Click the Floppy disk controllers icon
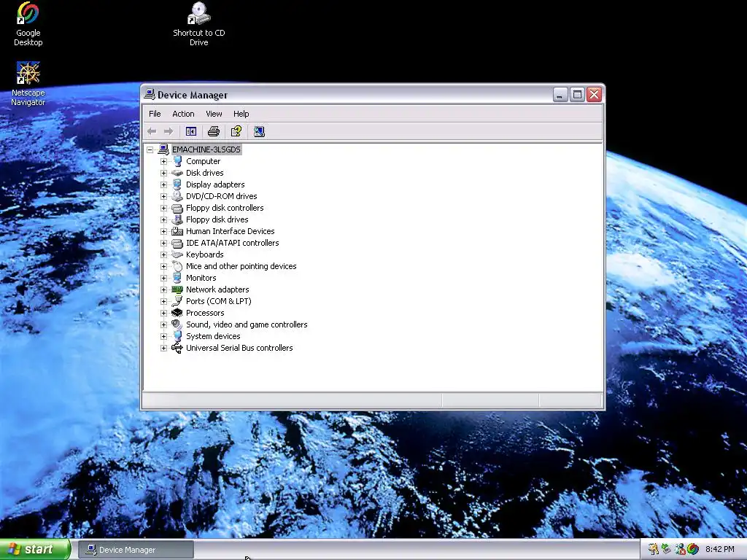The height and width of the screenshot is (560, 747). click(x=177, y=208)
